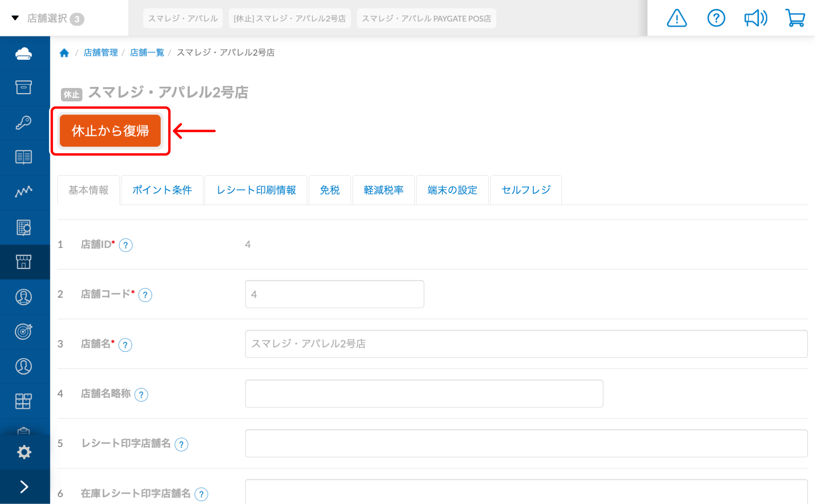The width and height of the screenshot is (815, 504).
Task: Show help for 店舗コード field
Action: [x=145, y=295]
